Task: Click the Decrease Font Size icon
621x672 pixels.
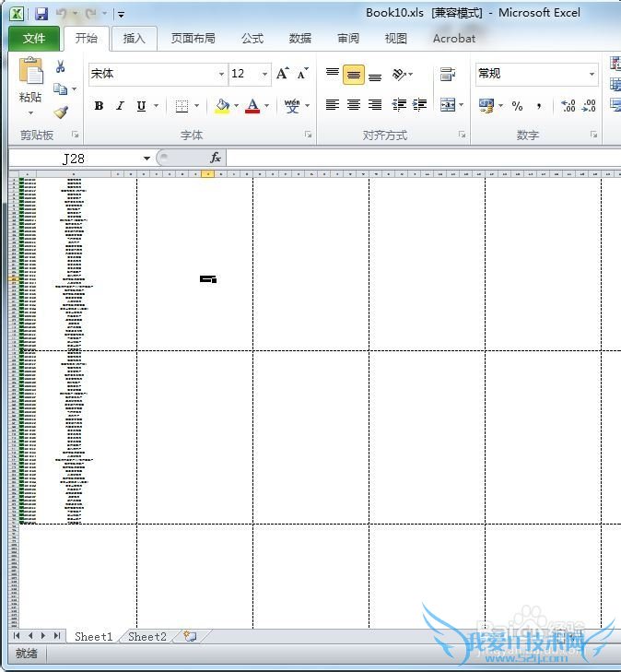Action: (303, 74)
